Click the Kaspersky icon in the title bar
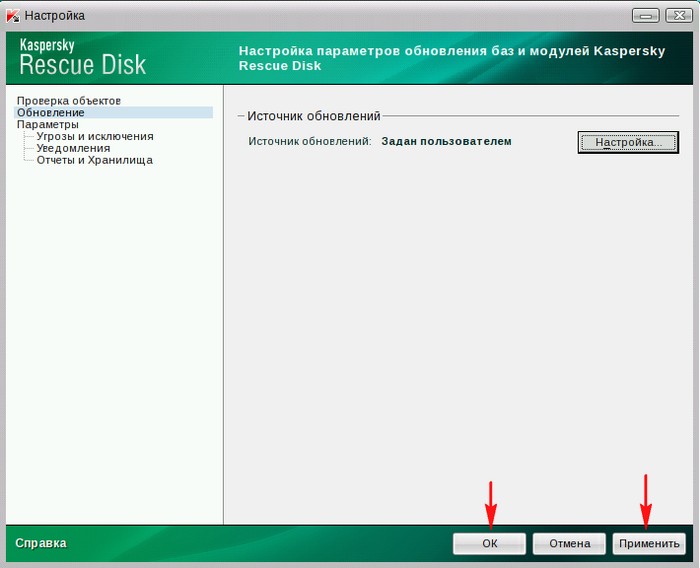This screenshot has width=700, height=568. coord(13,16)
